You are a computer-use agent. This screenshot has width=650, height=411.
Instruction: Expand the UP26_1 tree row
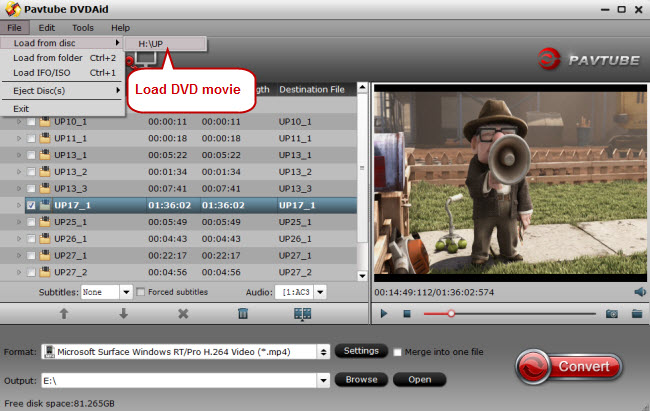19,239
